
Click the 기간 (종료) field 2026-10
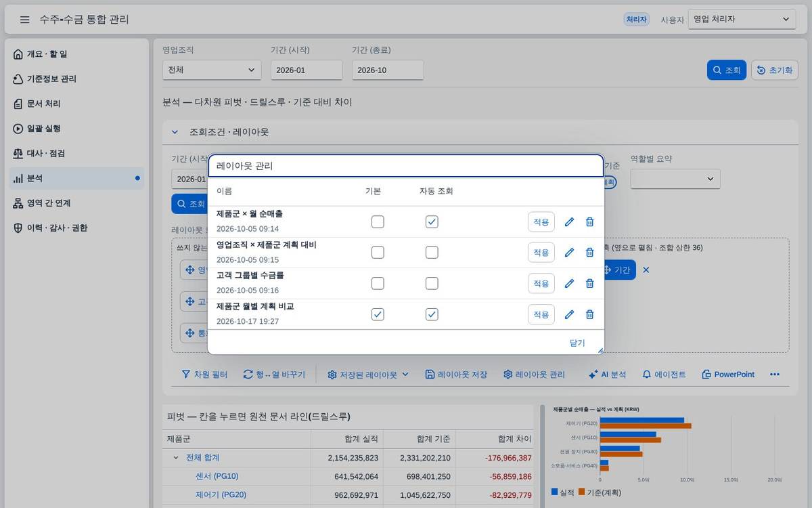(388, 70)
